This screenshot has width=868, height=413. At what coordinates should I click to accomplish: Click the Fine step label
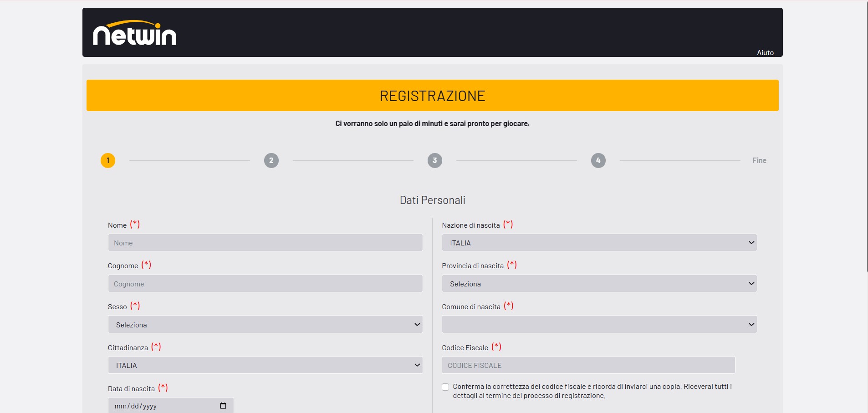coord(759,160)
